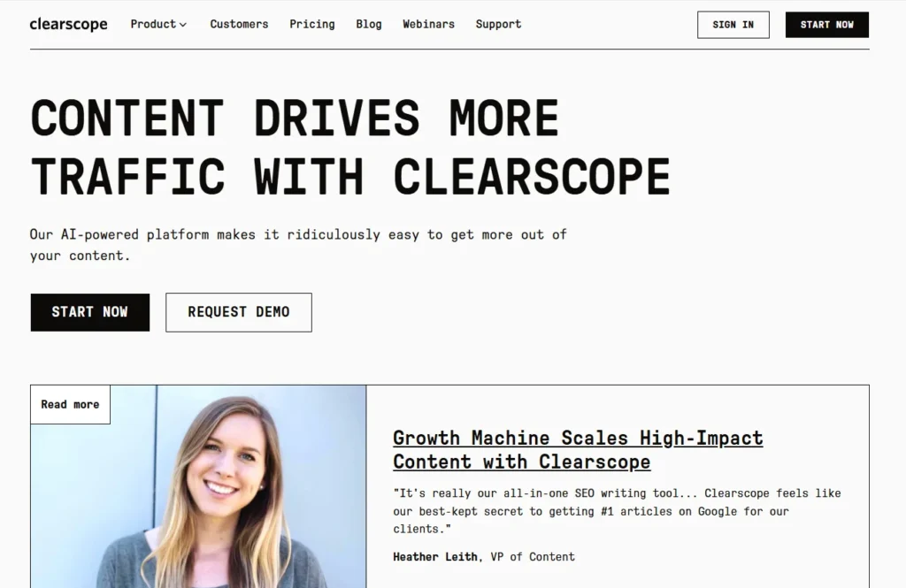This screenshot has width=906, height=588.
Task: Go to the Pricing page
Action: 311,24
